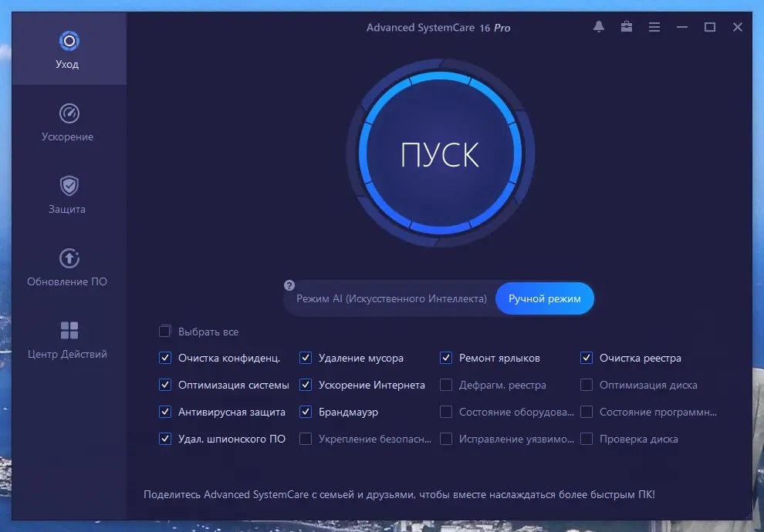Screen dimensions: 764x532
Task: Click the question mark help icon
Action: click(289, 285)
